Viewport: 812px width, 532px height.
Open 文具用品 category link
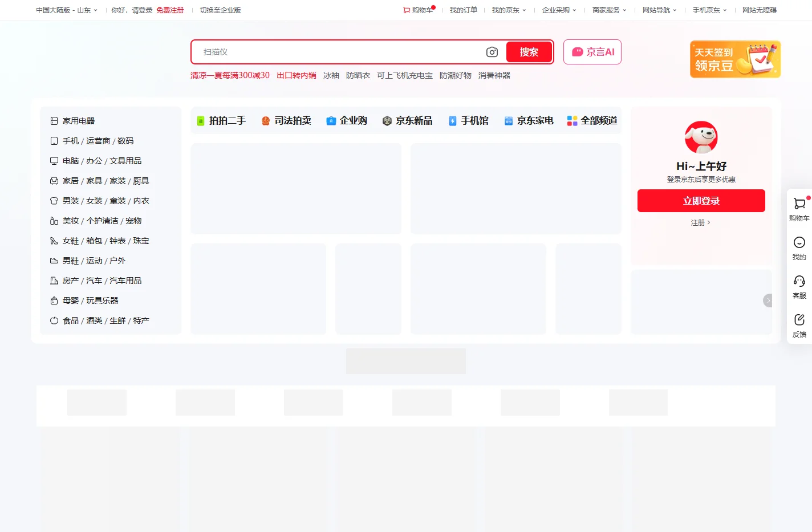tap(125, 161)
